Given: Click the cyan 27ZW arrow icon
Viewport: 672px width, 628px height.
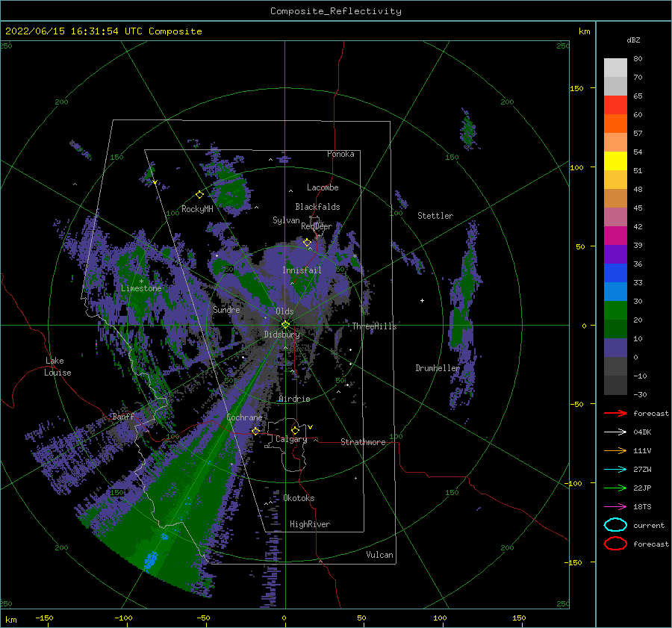Looking at the screenshot, I should pyautogui.click(x=615, y=469).
